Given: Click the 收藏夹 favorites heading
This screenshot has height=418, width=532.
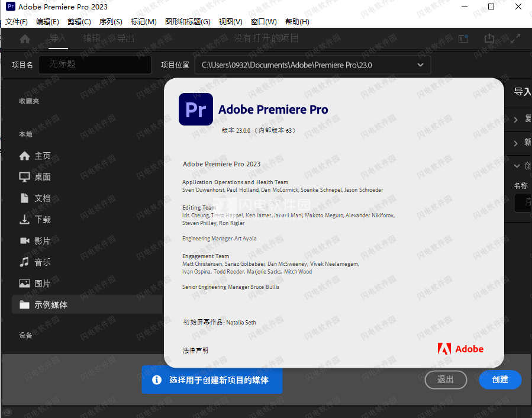Looking at the screenshot, I should point(29,101).
